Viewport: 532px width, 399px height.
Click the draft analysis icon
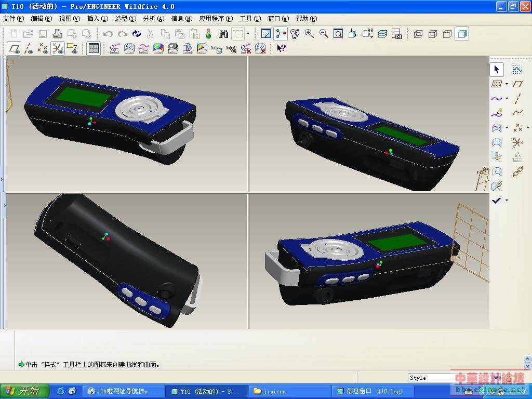[187, 48]
